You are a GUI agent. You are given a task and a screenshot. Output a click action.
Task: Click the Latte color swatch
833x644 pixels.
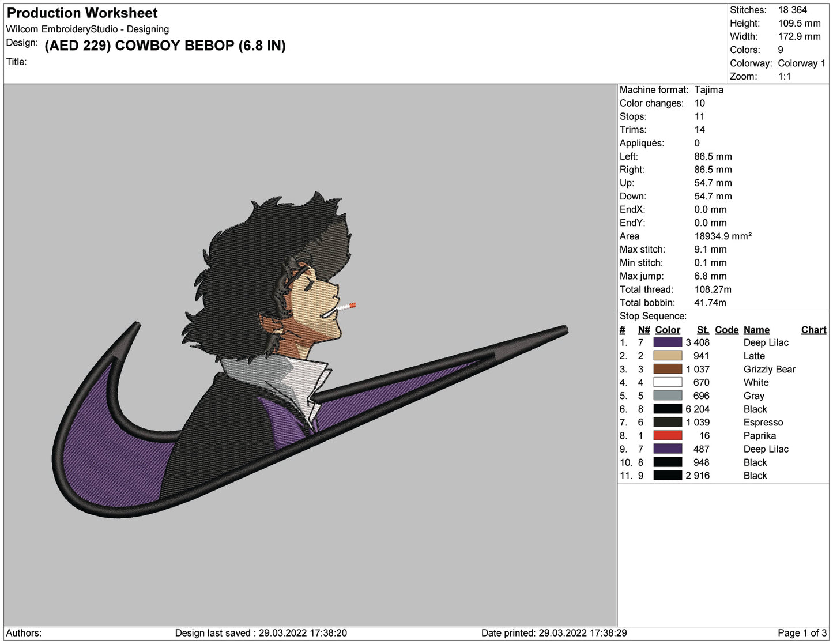coord(668,356)
